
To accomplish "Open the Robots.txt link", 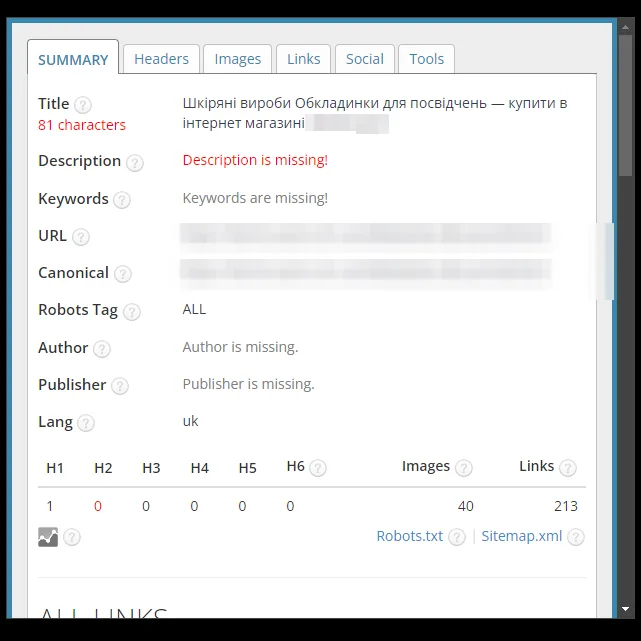I will coord(409,536).
